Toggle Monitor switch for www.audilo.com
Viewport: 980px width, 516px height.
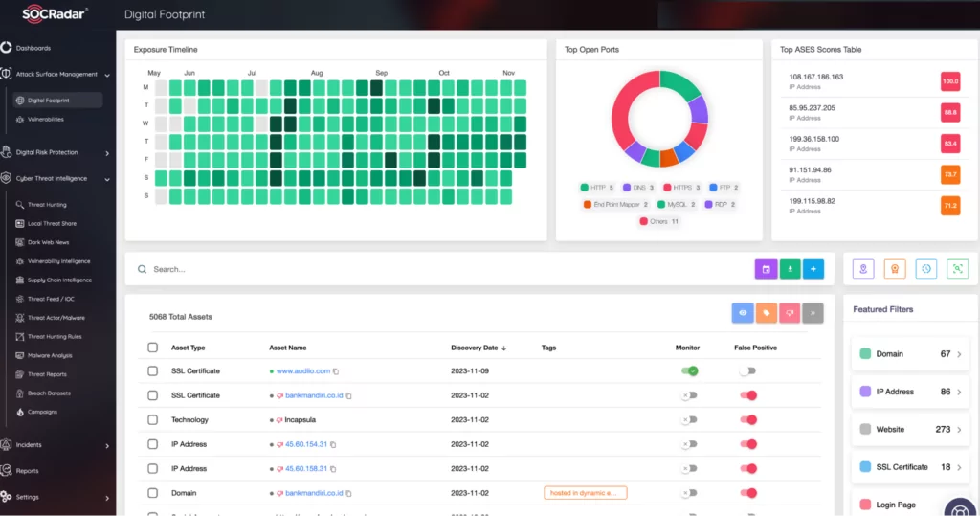pyautogui.click(x=689, y=370)
